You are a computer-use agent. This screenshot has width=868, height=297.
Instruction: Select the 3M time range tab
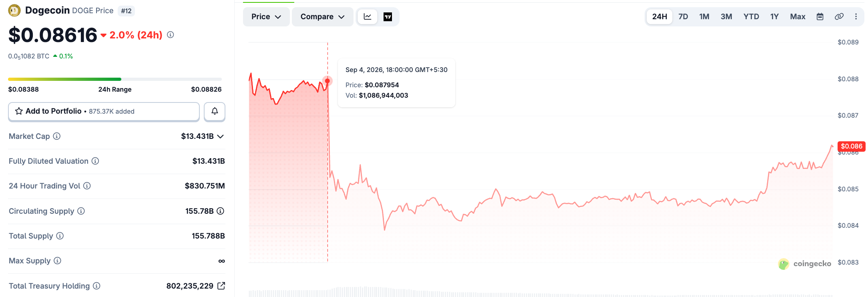[726, 16]
